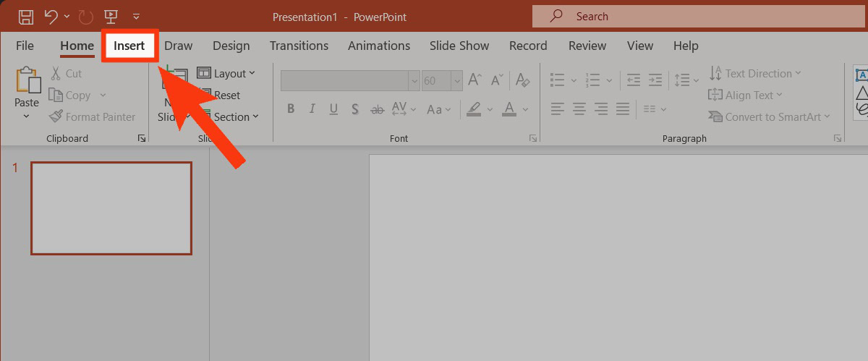868x361 pixels.
Task: Click the Center alignment icon
Action: coord(579,109)
